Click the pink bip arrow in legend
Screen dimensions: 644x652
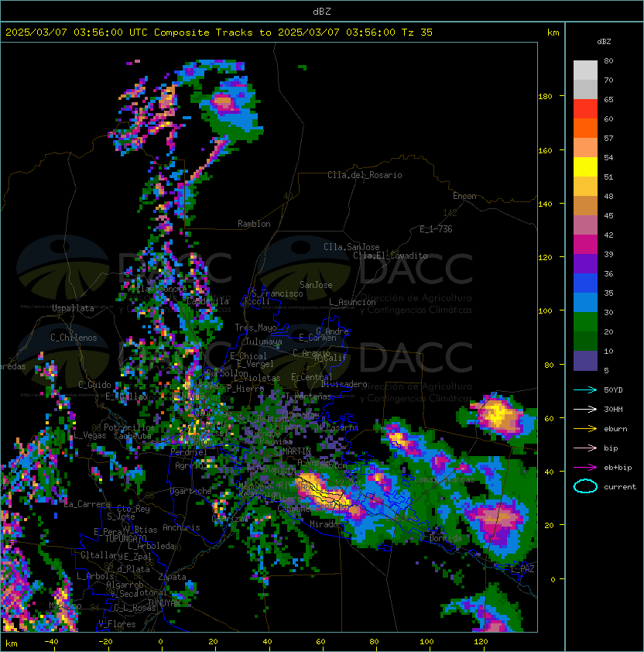point(585,448)
